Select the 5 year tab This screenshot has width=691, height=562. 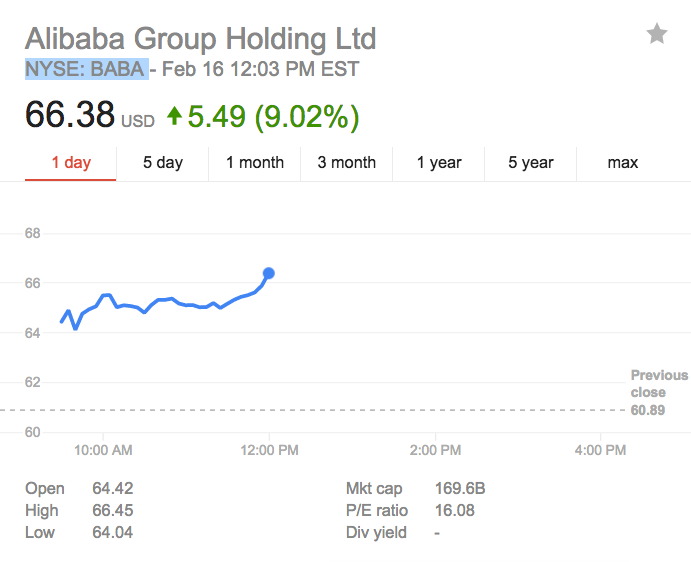pos(531,163)
